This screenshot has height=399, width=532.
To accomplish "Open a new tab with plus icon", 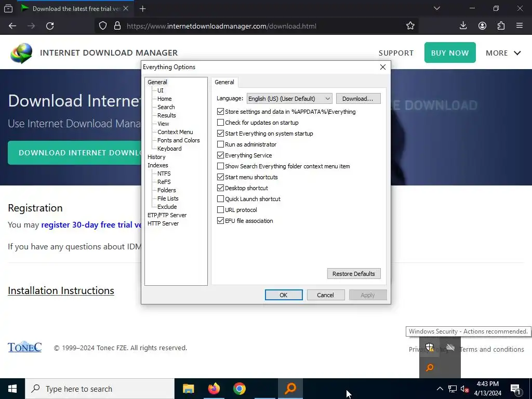I will tap(142, 8).
